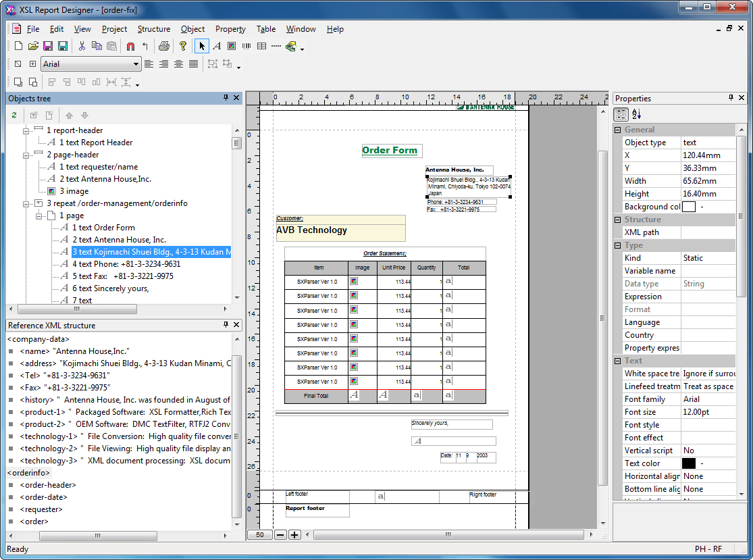The height and width of the screenshot is (560, 753).
Task: Pin the Objects tree panel
Action: pyautogui.click(x=226, y=97)
